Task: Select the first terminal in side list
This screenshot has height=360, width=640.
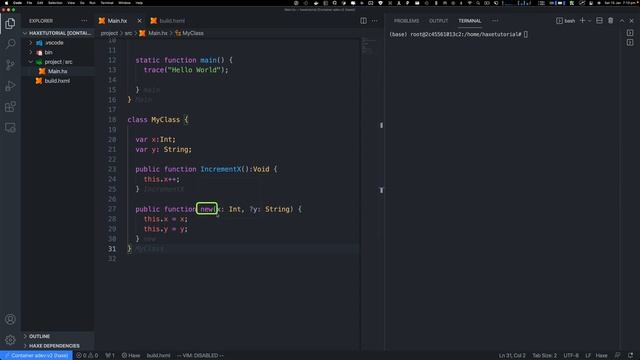Action: (x=630, y=32)
